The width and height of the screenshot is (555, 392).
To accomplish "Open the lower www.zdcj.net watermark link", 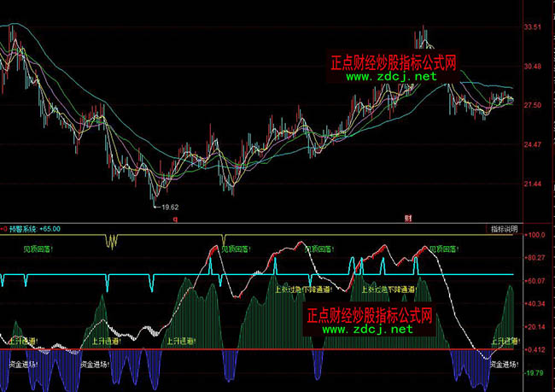I will click(x=367, y=330).
